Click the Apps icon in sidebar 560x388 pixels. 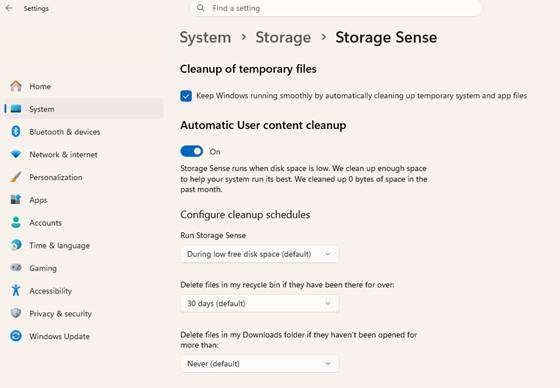pos(16,199)
